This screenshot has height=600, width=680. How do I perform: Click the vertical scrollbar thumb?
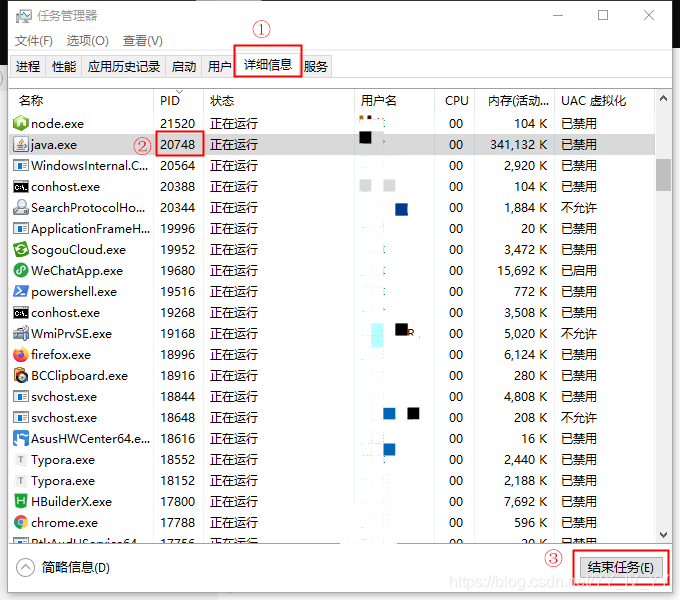pos(663,175)
